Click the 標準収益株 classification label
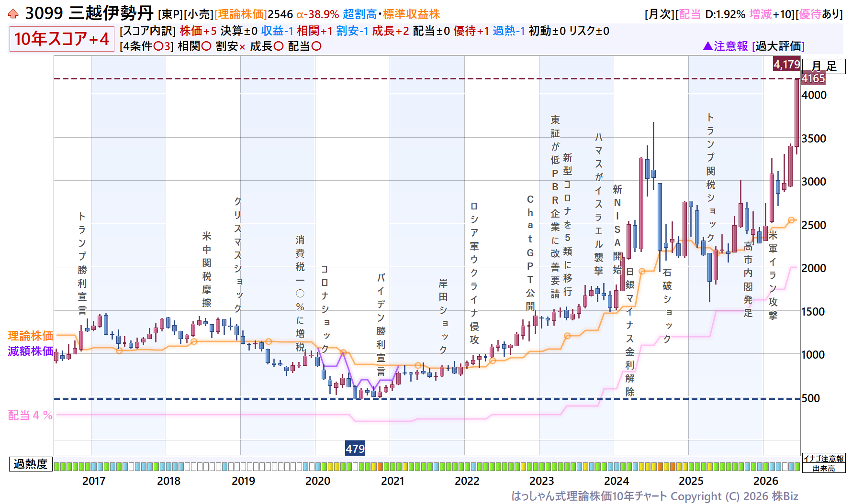This screenshot has height=504, width=852. tap(411, 14)
